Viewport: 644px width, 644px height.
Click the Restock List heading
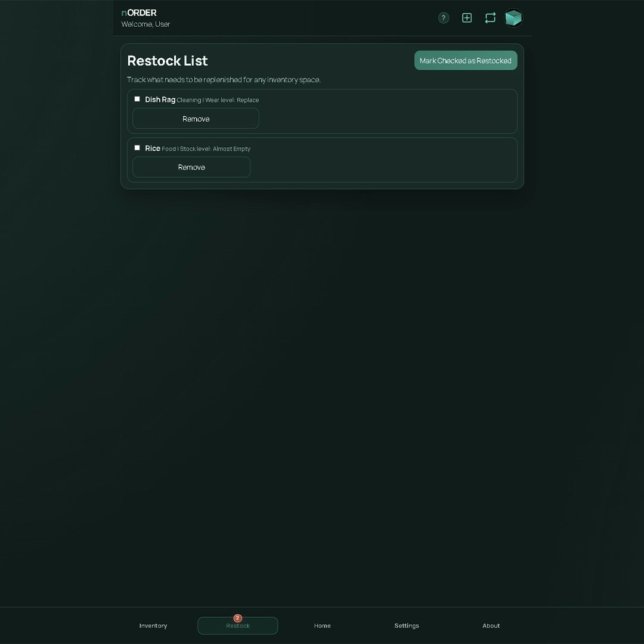(168, 61)
